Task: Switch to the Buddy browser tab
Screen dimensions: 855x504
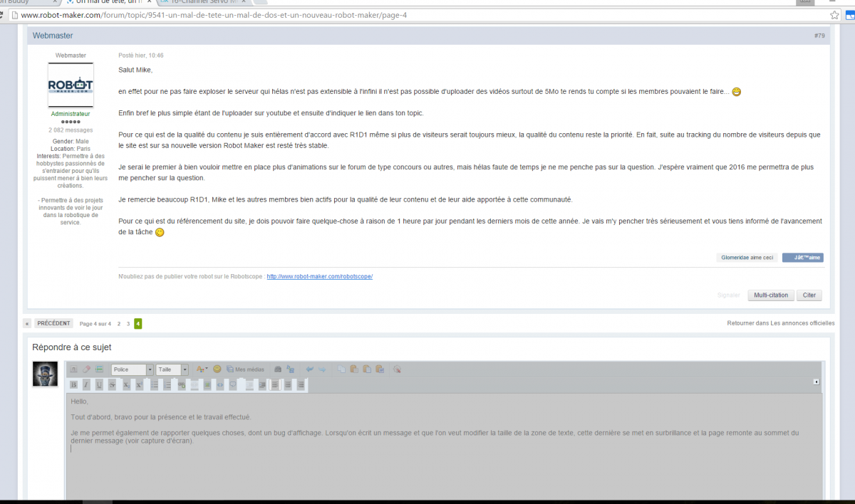Action: (28, 3)
